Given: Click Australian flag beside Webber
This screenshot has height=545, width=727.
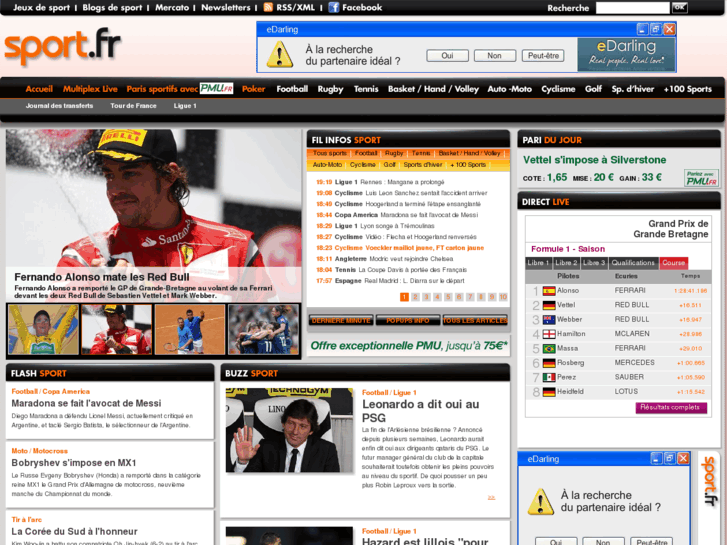Looking at the screenshot, I should 549,320.
